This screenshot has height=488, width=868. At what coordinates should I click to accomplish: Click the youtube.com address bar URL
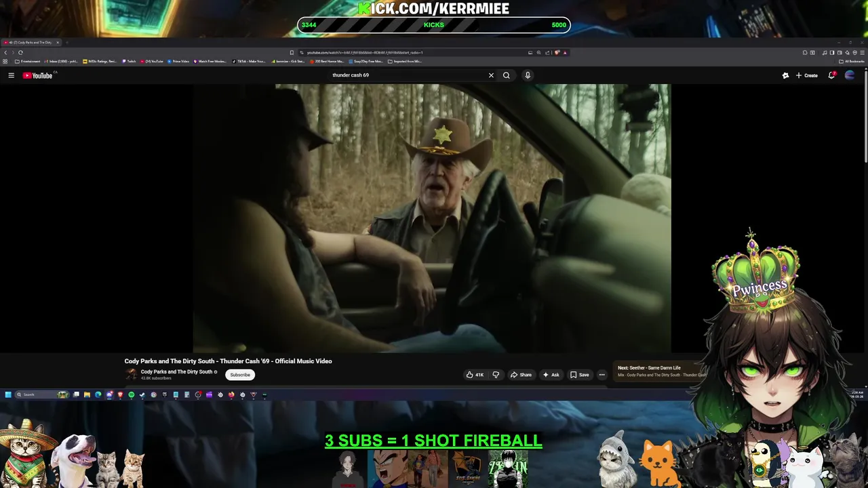pyautogui.click(x=365, y=52)
